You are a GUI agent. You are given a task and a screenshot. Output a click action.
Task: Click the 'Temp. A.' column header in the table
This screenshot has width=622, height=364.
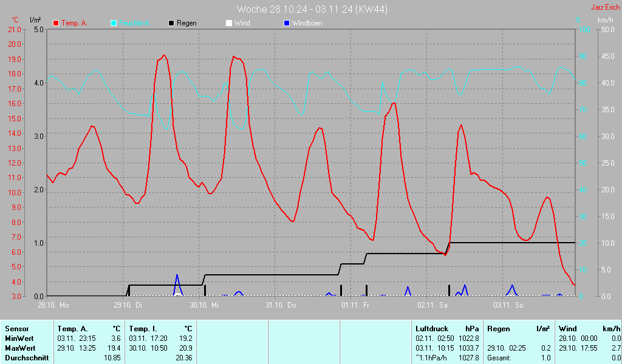coord(73,329)
